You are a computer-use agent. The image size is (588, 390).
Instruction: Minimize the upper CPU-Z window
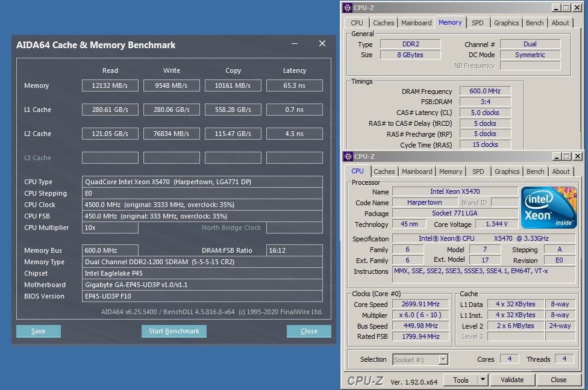(557, 7)
